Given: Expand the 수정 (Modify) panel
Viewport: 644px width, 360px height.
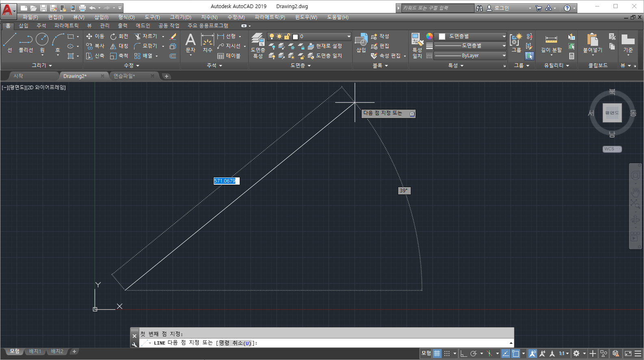Looking at the screenshot, I should point(132,65).
